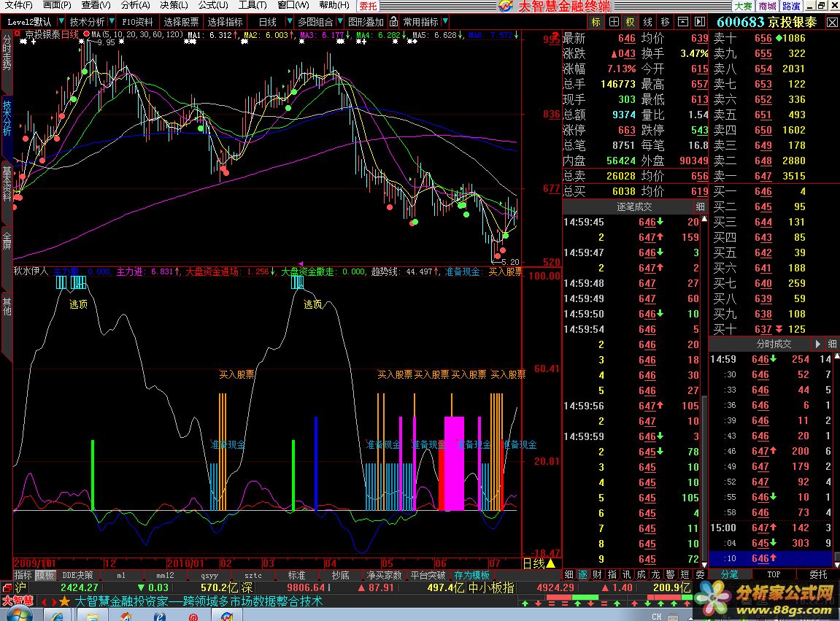Image resolution: width=840 pixels, height=621 pixels.
Task: Click the 委托 trading button
Action: [368, 6]
